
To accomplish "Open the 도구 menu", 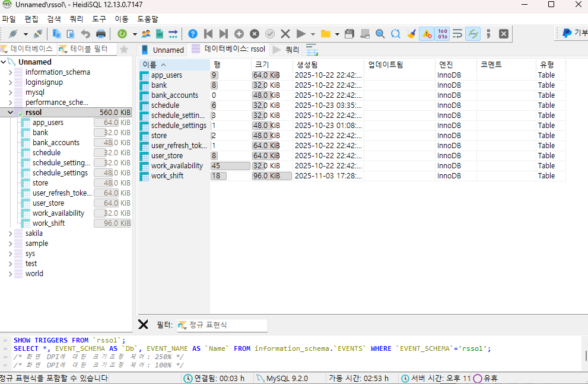I will coord(99,19).
